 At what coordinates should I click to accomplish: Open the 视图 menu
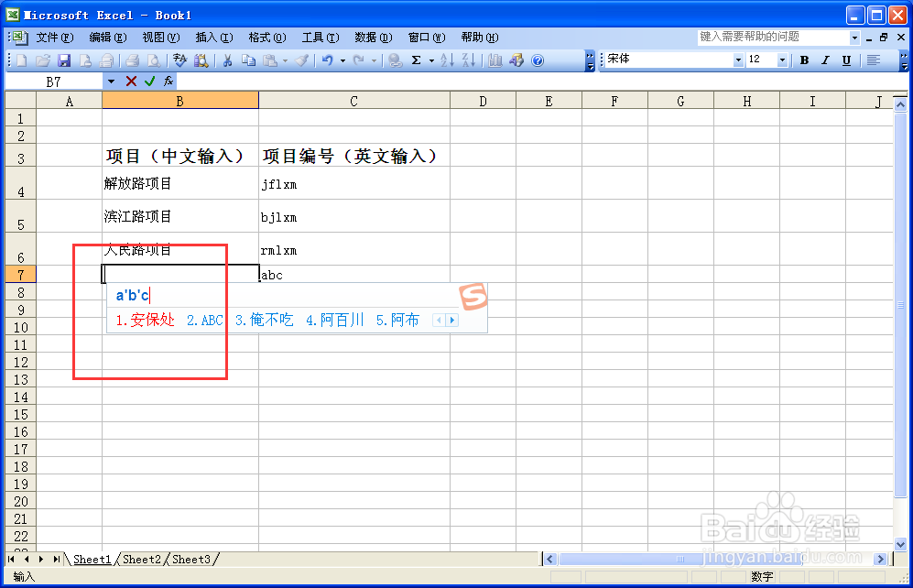160,38
